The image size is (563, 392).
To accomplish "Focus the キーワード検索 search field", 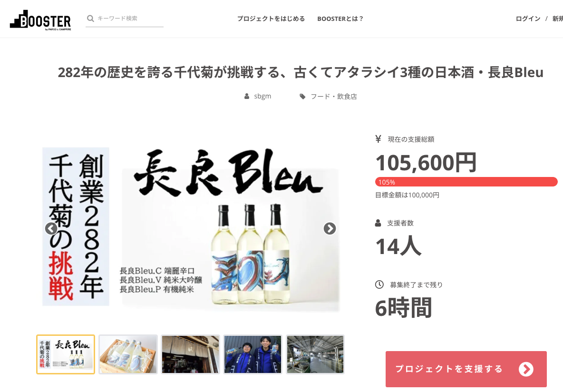I will coord(124,19).
